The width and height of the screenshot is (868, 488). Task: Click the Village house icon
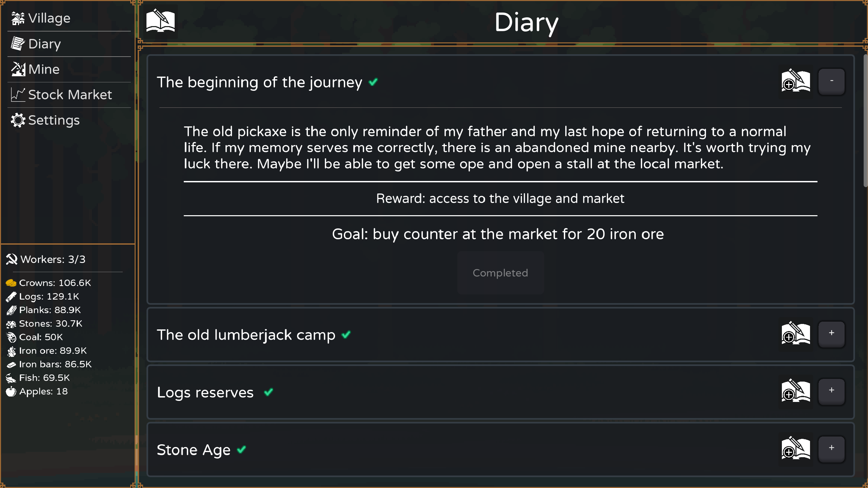pos(18,18)
